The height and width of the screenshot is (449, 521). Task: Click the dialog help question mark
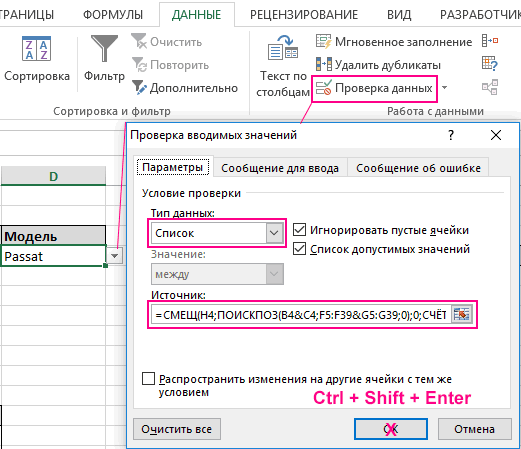pos(451,135)
